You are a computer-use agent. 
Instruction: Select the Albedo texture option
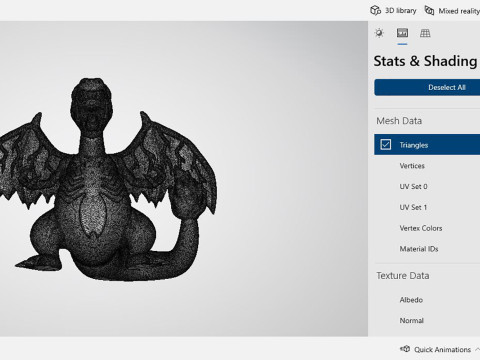click(x=411, y=300)
